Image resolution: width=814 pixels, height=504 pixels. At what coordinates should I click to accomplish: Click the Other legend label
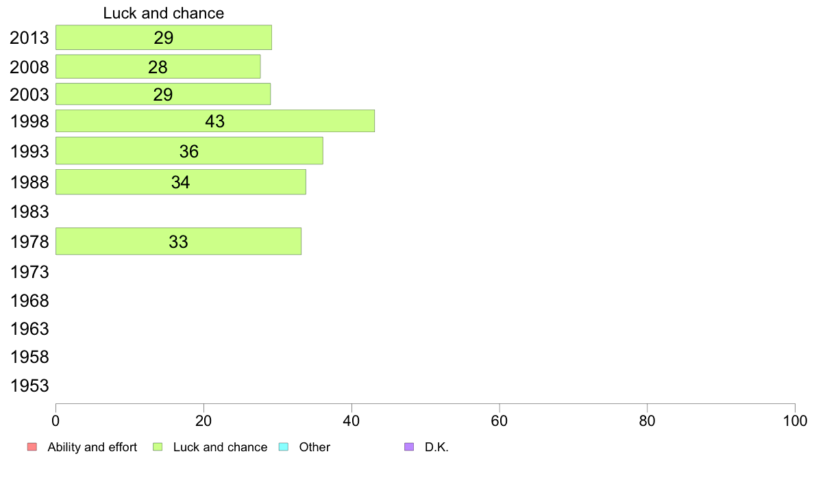click(x=314, y=447)
